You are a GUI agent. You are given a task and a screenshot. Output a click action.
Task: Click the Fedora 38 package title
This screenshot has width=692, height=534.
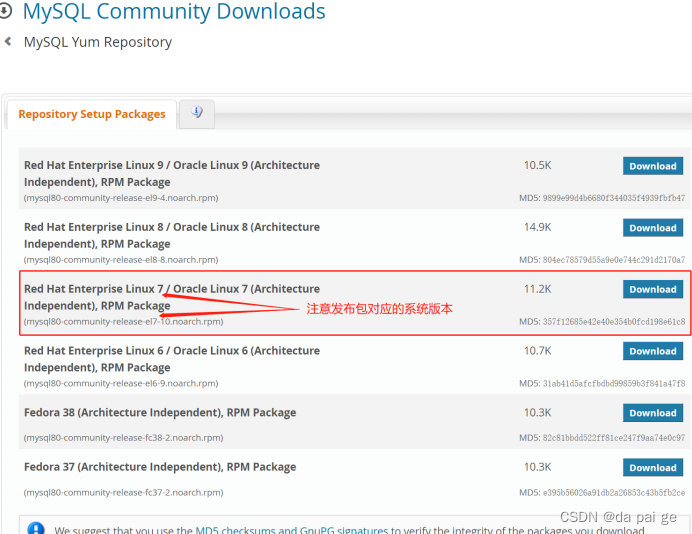(160, 413)
